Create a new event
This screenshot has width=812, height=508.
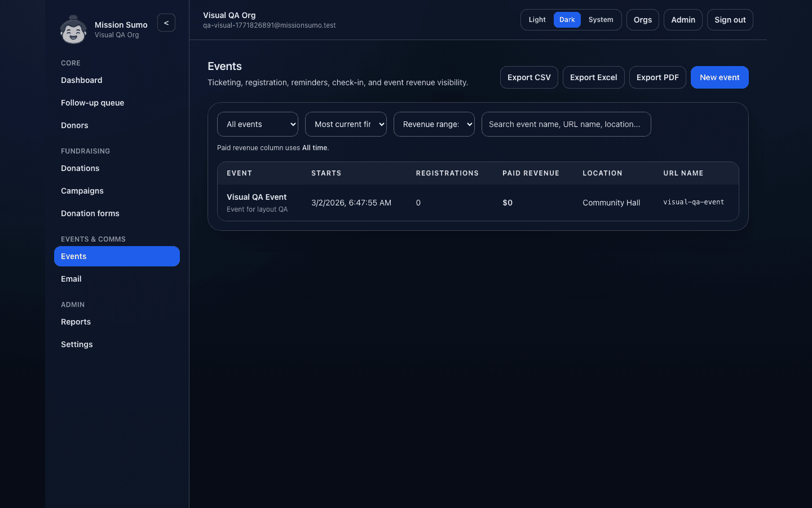(720, 77)
